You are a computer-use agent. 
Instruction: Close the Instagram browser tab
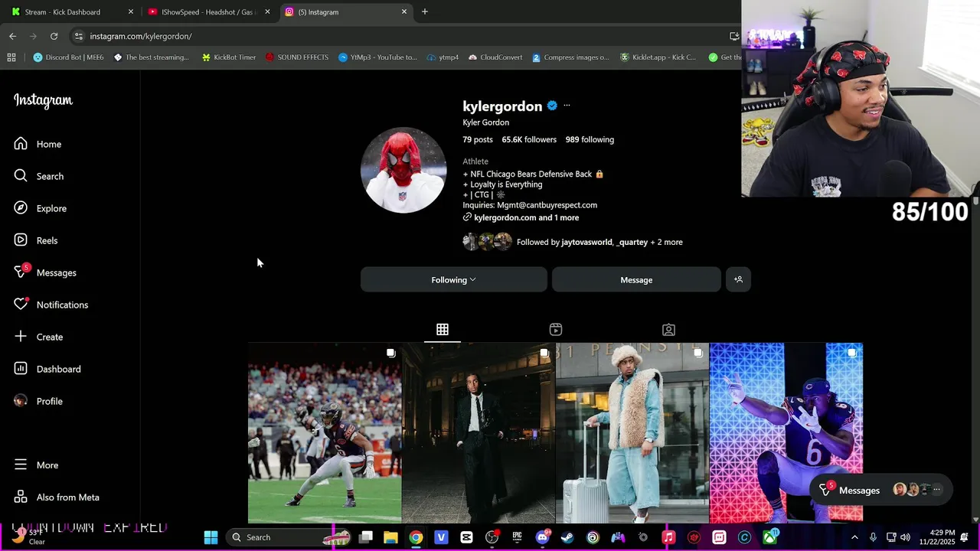[404, 11]
